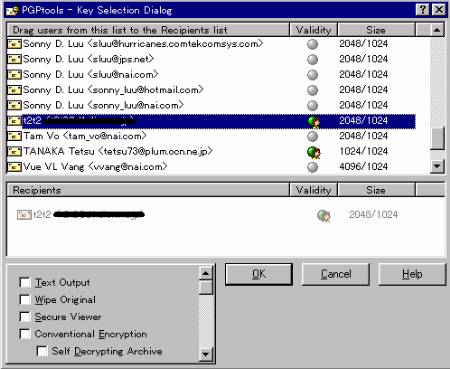
Task: Click the green validity icon for TANAKA Tetsu
Action: pos(313,152)
